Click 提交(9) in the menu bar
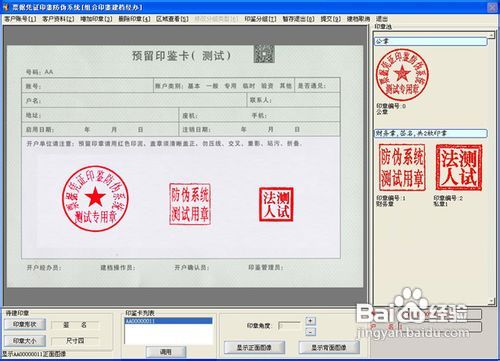The image size is (500, 361). [x=330, y=19]
